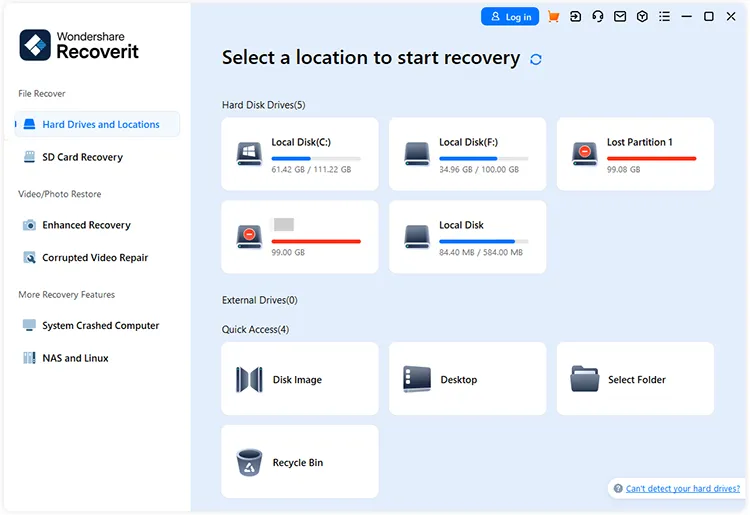Click the Local Disk(F:) usage bar
The width and height of the screenshot is (750, 515).
pos(484,158)
